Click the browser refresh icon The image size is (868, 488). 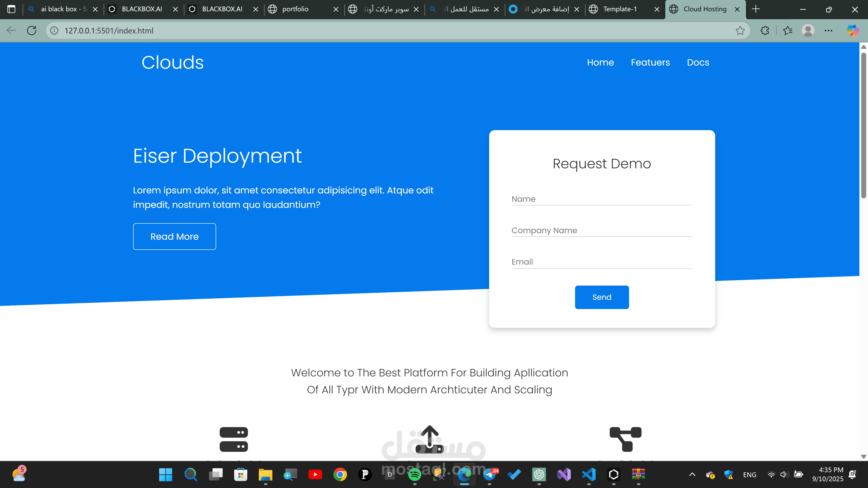tap(32, 31)
